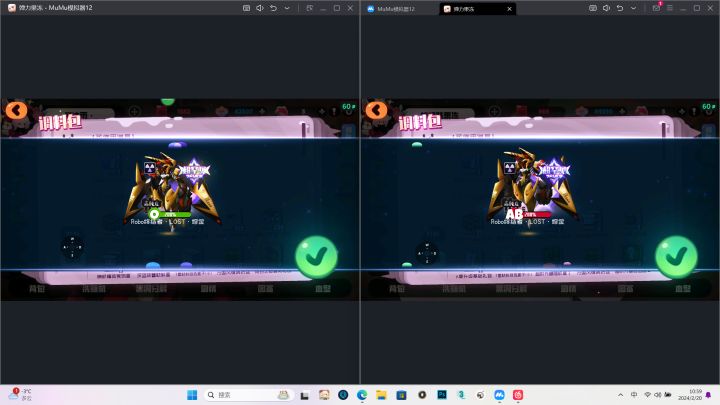Show hidden system tray icons

pyautogui.click(x=621, y=395)
